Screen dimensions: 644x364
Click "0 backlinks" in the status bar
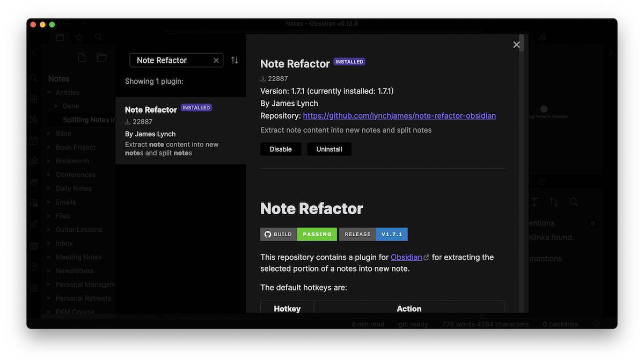(560, 324)
